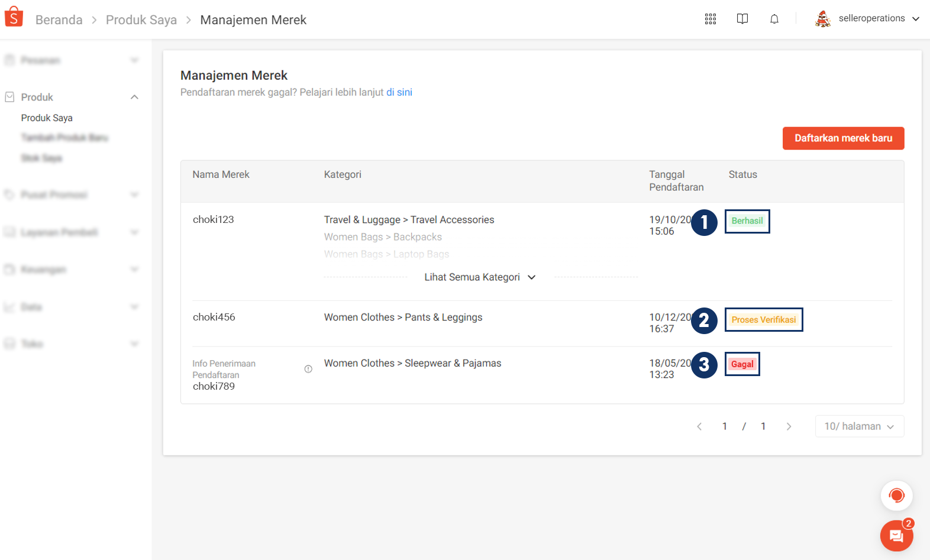Open the seller education book icon

coord(742,19)
